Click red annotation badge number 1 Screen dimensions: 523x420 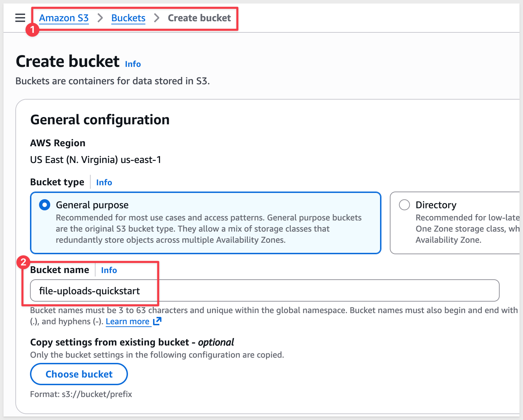point(32,30)
